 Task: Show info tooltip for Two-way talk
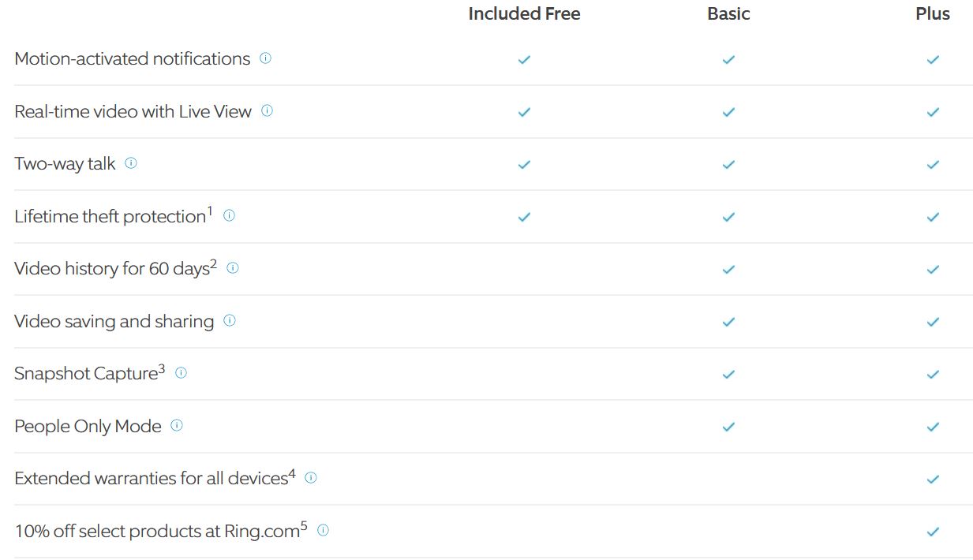(131, 163)
